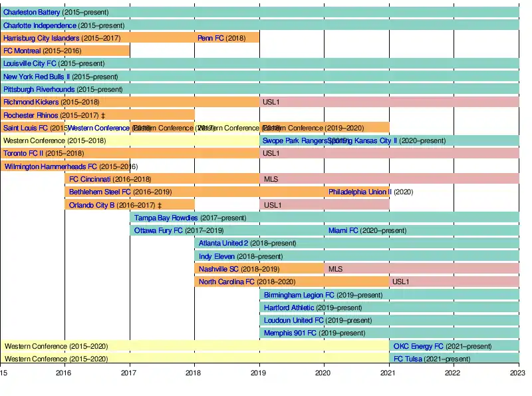This screenshot has height=396, width=532.
Task: Open the Philadelphia Union II link
Action: (x=360, y=192)
